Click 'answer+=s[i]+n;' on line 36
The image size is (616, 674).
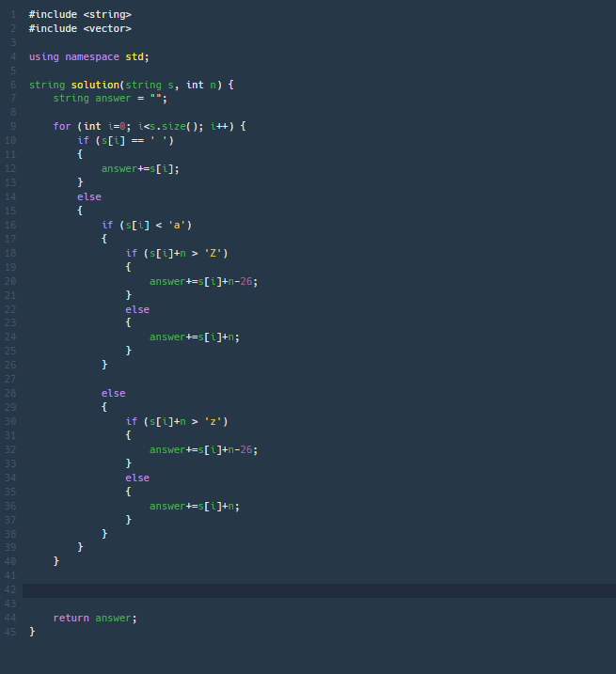(x=195, y=507)
